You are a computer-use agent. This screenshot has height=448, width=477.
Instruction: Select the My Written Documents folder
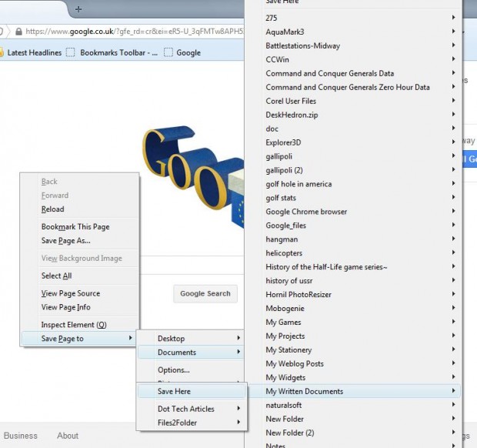click(353, 391)
